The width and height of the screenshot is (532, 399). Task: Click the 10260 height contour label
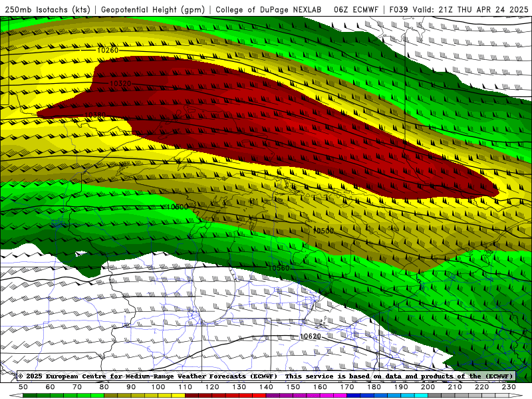pos(108,51)
